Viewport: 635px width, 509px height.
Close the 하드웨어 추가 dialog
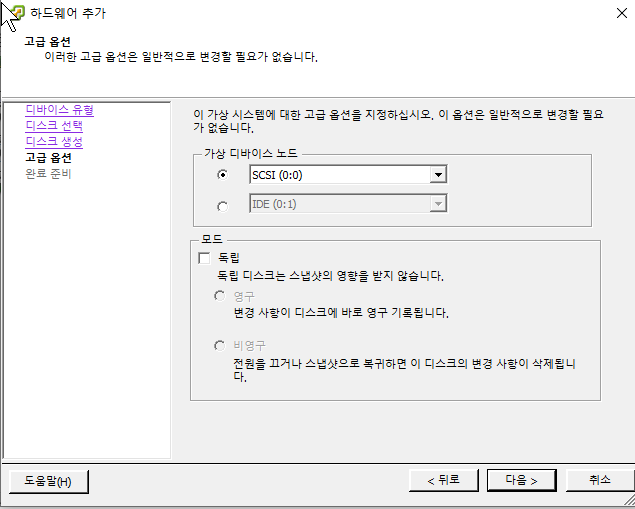622,13
